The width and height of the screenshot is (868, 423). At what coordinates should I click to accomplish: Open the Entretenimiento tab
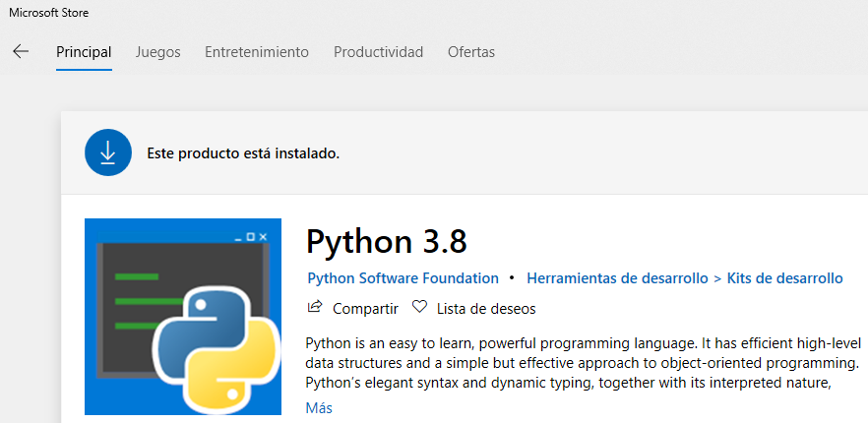[257, 52]
